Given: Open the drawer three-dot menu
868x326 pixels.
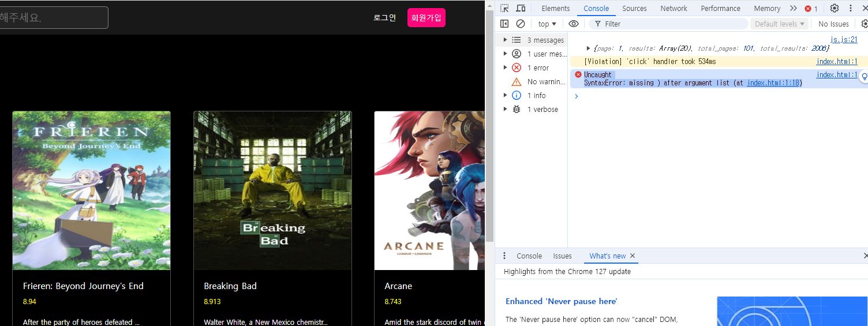Looking at the screenshot, I should [504, 256].
